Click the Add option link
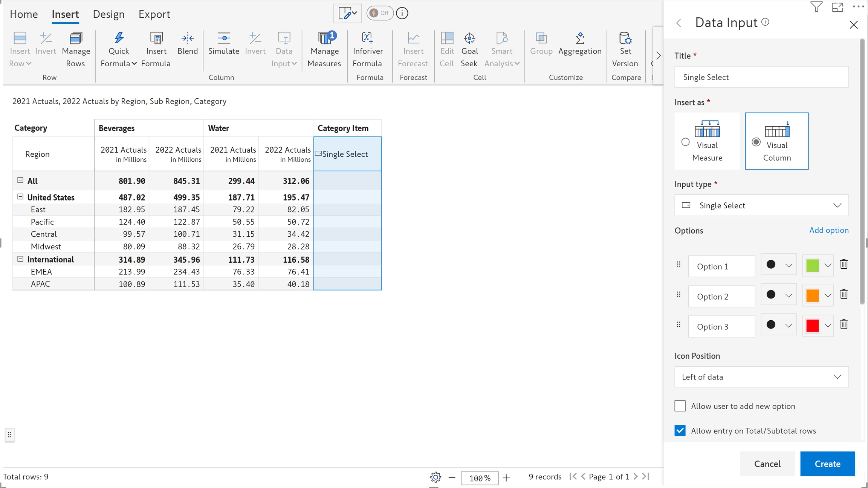Screen dimensions: 868x488 829,230
